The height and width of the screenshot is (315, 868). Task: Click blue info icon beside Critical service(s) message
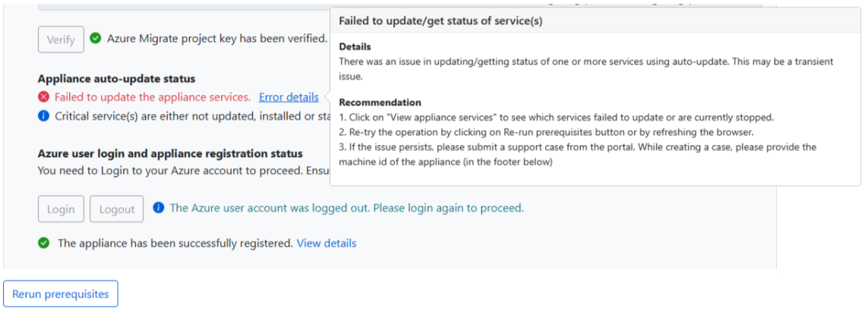pos(44,116)
